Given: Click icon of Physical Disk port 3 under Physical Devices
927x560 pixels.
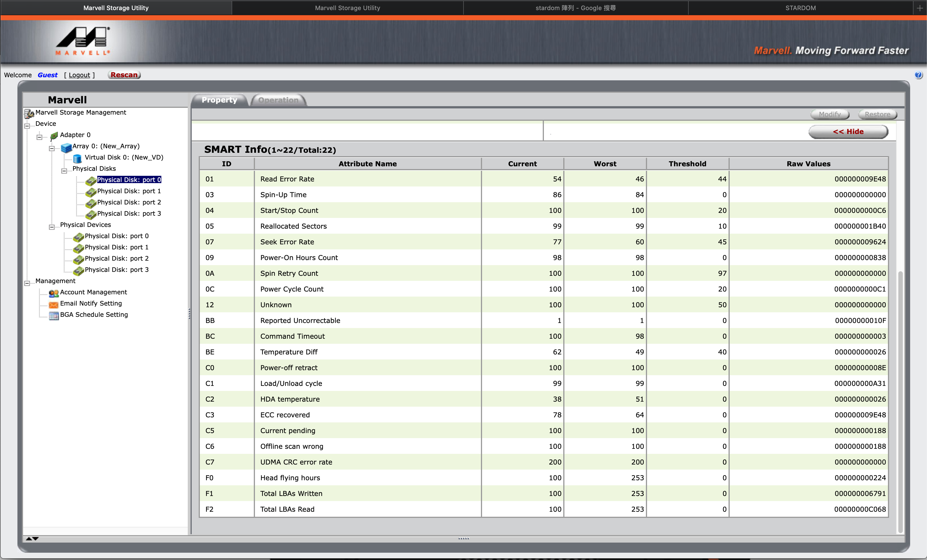Looking at the screenshot, I should 78,271.
